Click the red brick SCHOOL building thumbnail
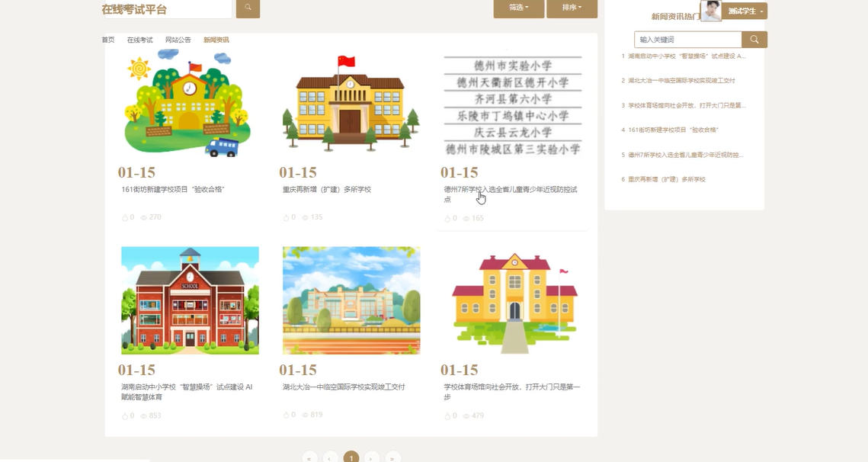Image resolution: width=868 pixels, height=462 pixels. point(190,300)
